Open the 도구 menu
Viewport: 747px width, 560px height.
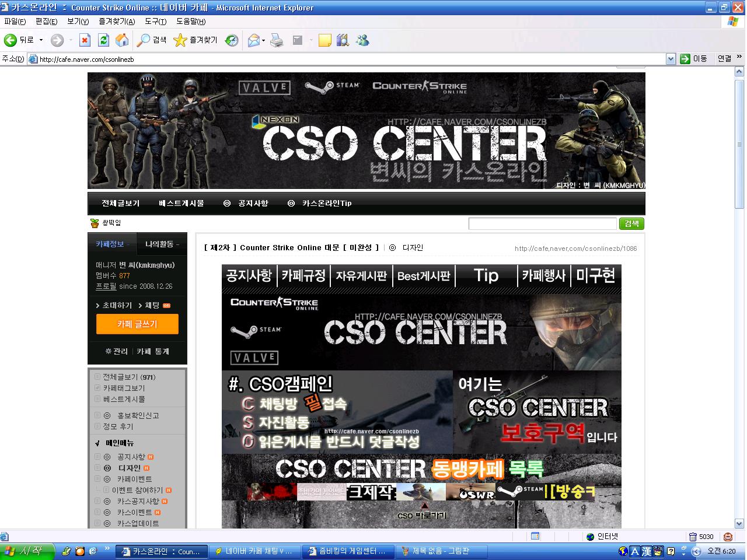coord(155,22)
